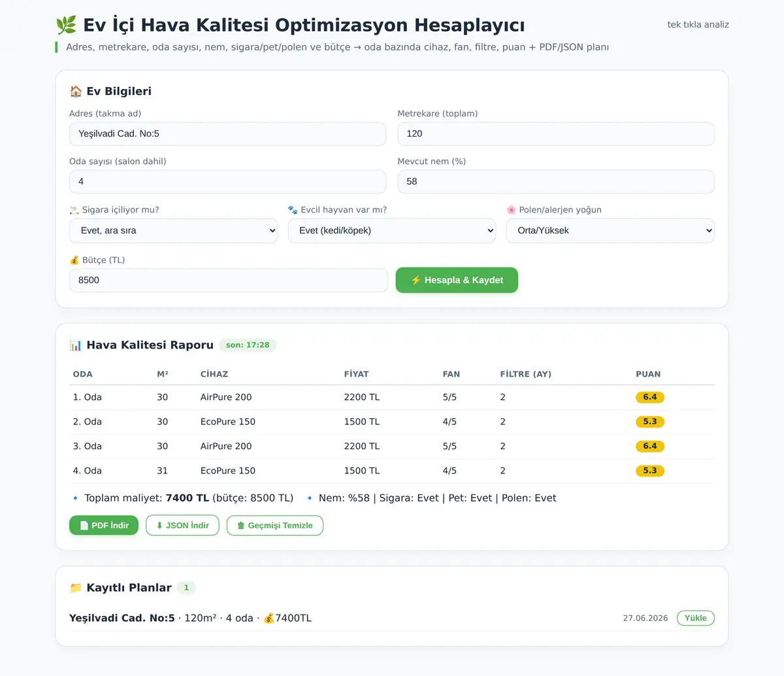Viewport: 784px width, 676px height.
Task: Click the saved plan 'Yeşilvadi Cad. No:5' entry
Action: coord(122,618)
